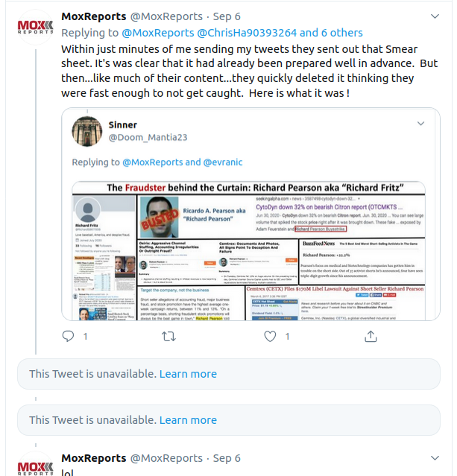Open '@MoxReports and @evranic' link in quoted tweet
The image size is (457, 476).
point(183,162)
